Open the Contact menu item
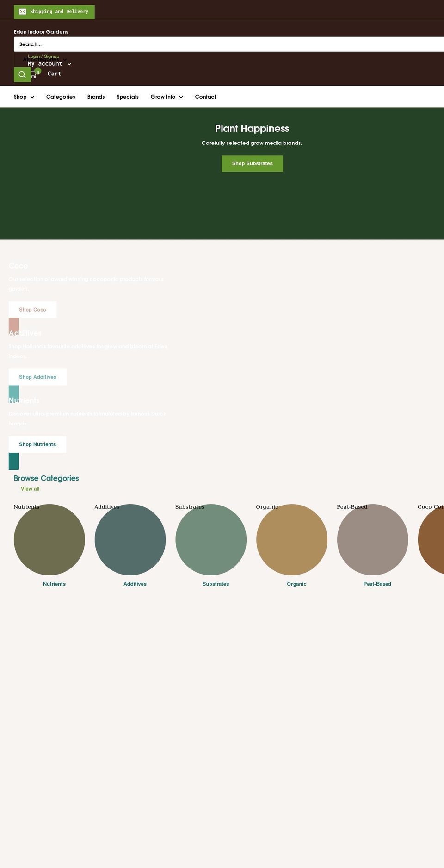 (205, 97)
